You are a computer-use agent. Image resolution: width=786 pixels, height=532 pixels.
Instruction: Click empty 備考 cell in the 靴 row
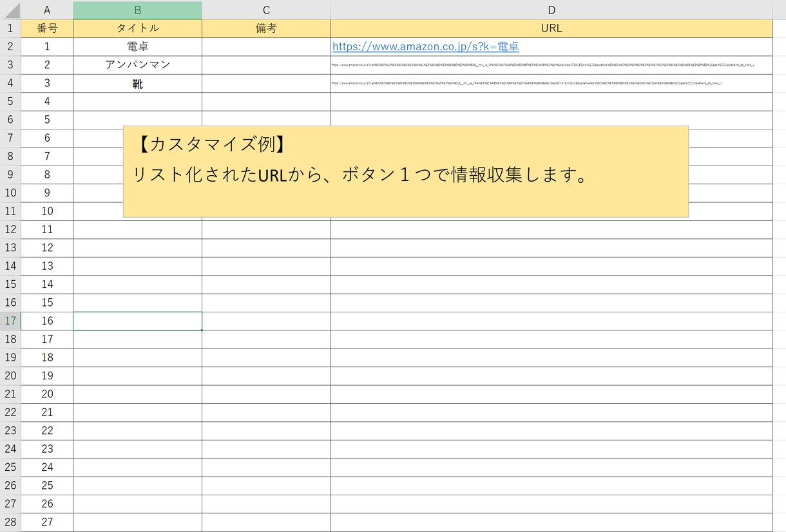click(x=266, y=84)
